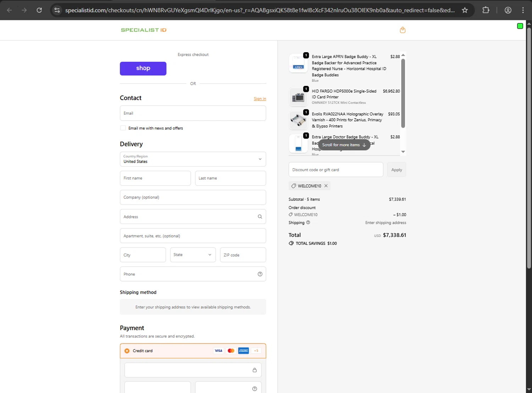This screenshot has height=393, width=532.
Task: Open the State dropdown
Action: (x=193, y=255)
